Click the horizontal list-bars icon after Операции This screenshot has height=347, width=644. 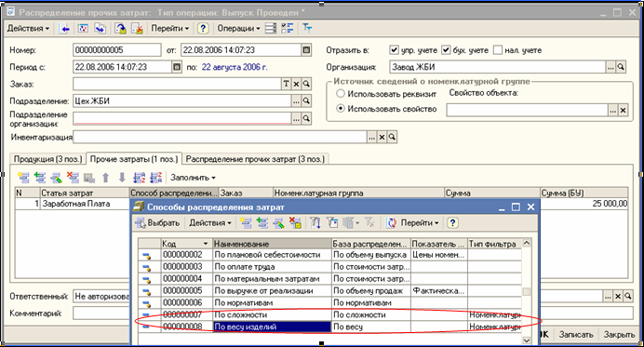(x=271, y=28)
